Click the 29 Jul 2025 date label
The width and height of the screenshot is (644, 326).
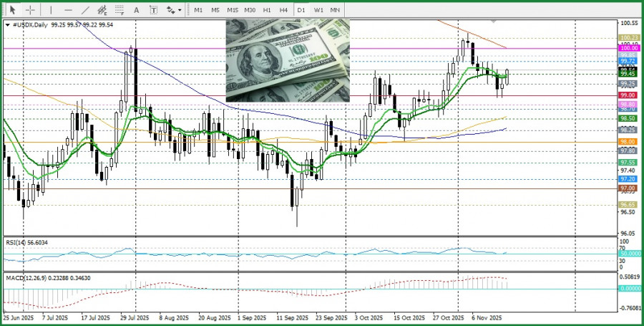tap(135, 319)
